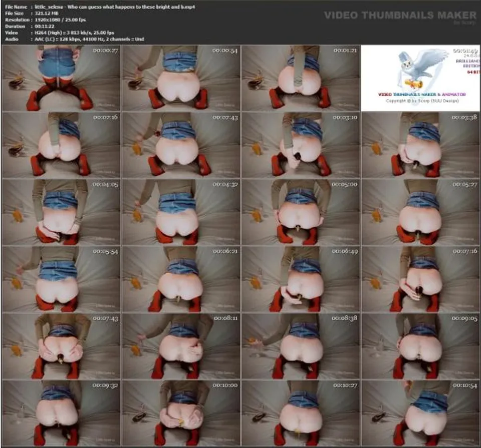Click the owl logo in the promo tile
Viewport: 481px width, 448px height.
pyautogui.click(x=422, y=68)
